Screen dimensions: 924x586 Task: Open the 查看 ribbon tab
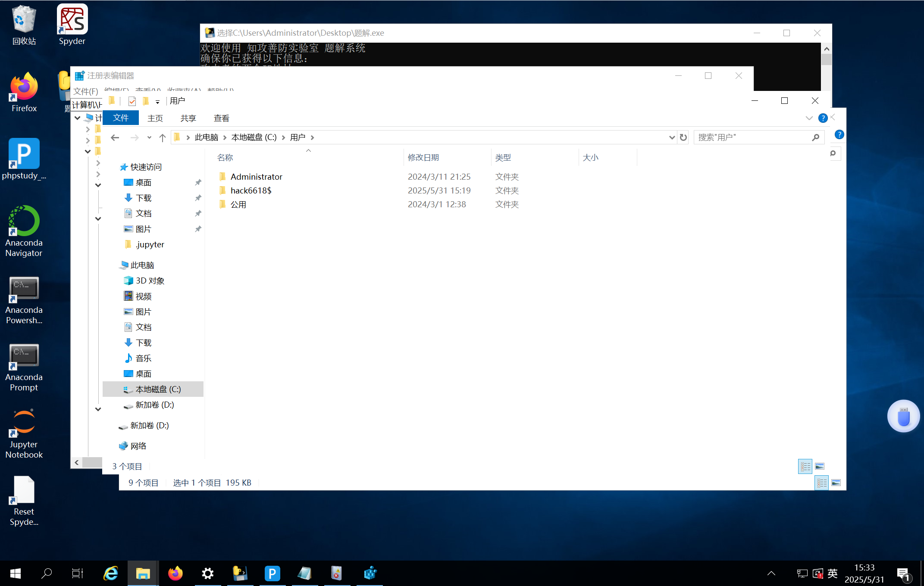point(221,118)
